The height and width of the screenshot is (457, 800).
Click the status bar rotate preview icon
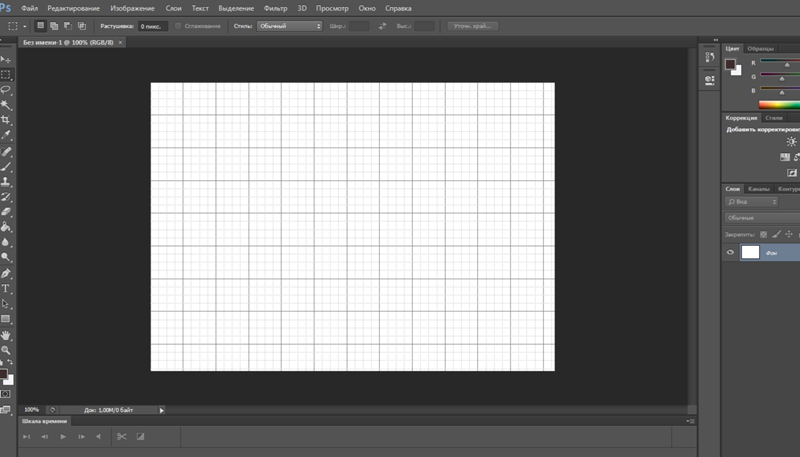pos(52,410)
